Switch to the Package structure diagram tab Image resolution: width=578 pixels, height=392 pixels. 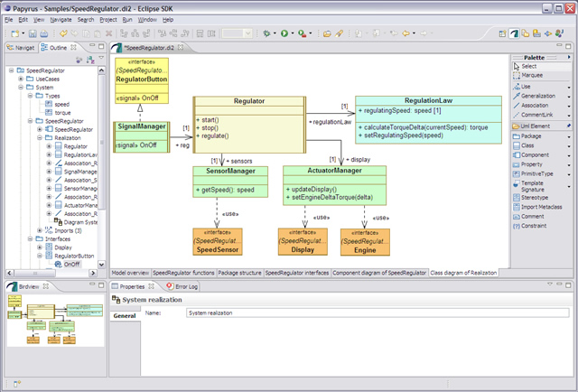click(x=239, y=272)
